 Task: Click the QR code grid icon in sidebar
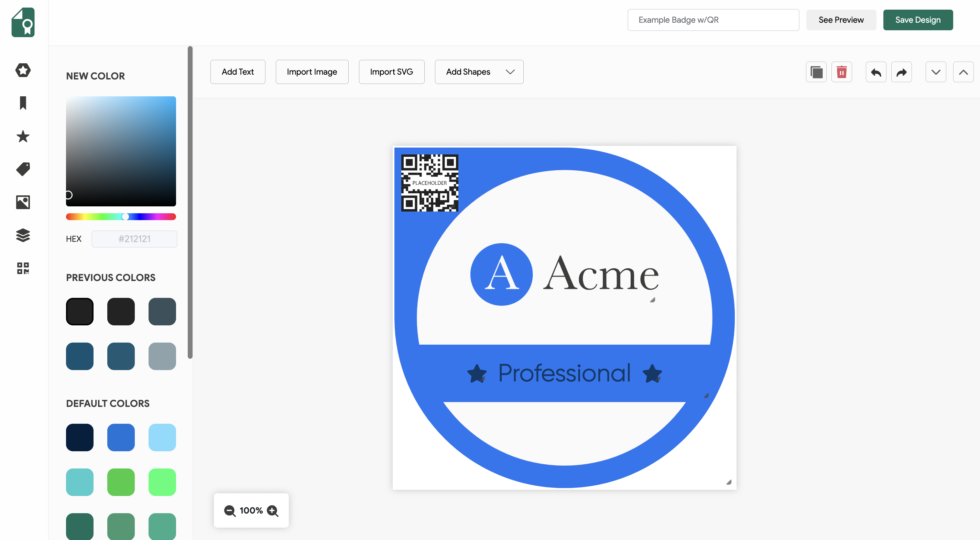coord(23,268)
